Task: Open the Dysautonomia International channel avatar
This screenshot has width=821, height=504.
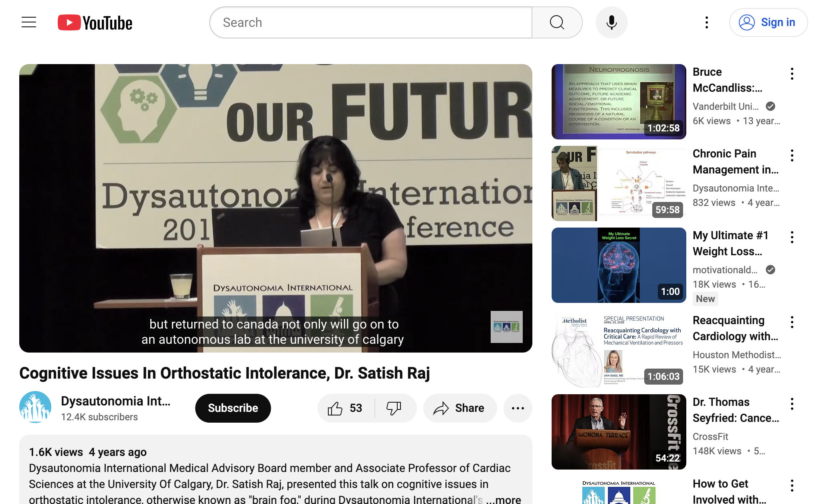Action: (x=35, y=407)
